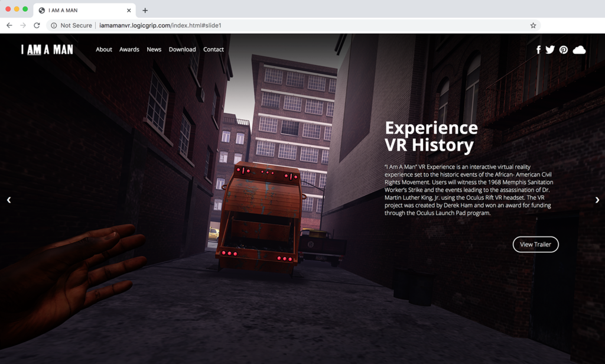Click the I AM A MAN logo
This screenshot has height=364, width=605.
47,50
